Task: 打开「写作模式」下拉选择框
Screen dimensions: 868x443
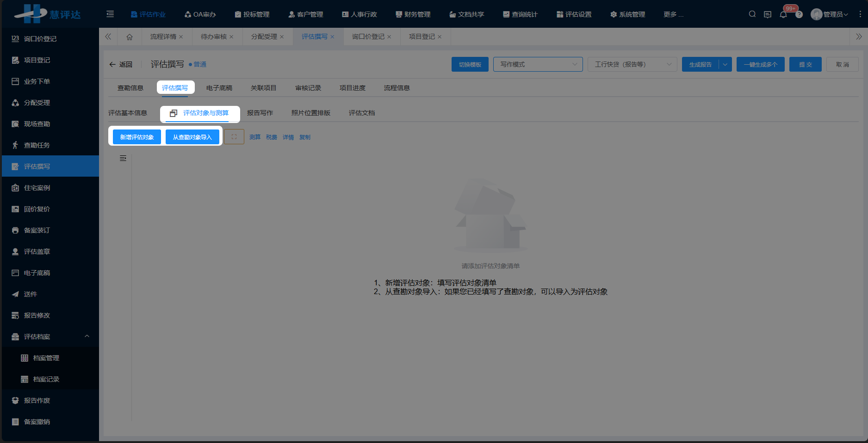Action: pos(538,64)
